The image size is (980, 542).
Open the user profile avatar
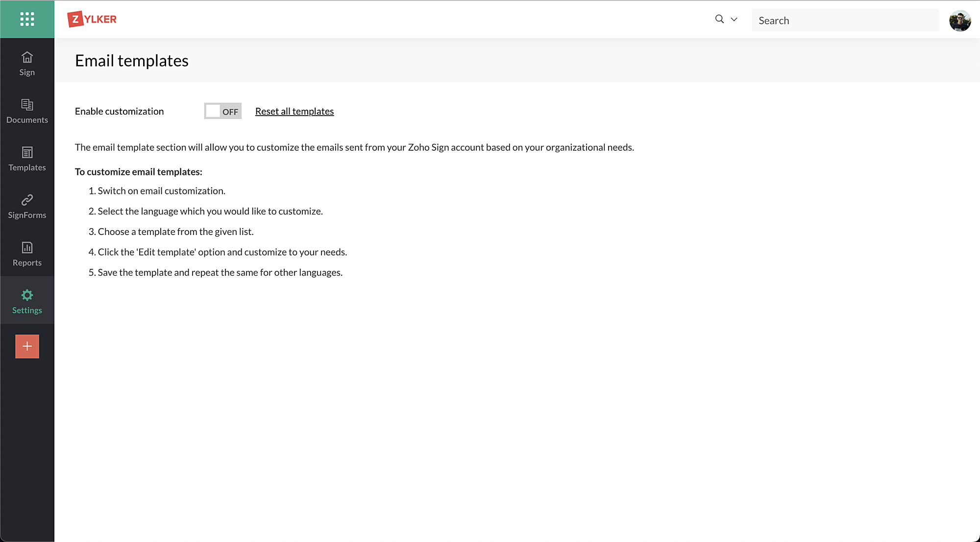(959, 21)
